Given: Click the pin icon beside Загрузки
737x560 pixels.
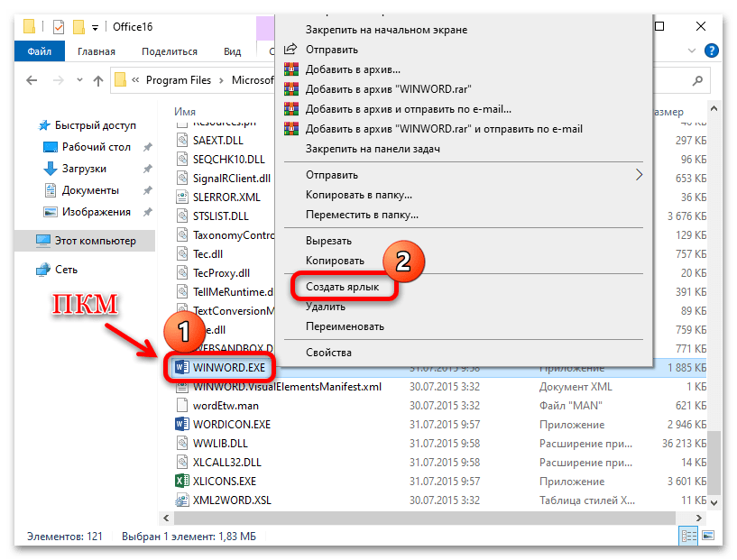Looking at the screenshot, I should coord(148,169).
